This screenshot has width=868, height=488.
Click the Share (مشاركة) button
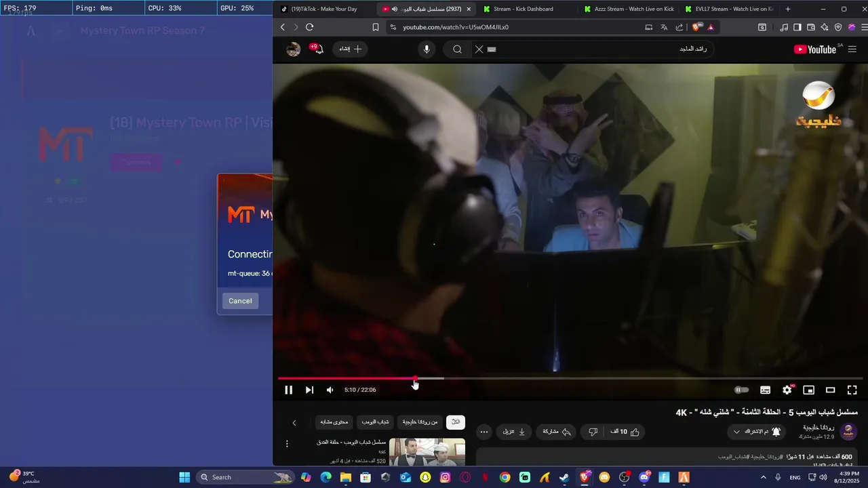click(557, 432)
